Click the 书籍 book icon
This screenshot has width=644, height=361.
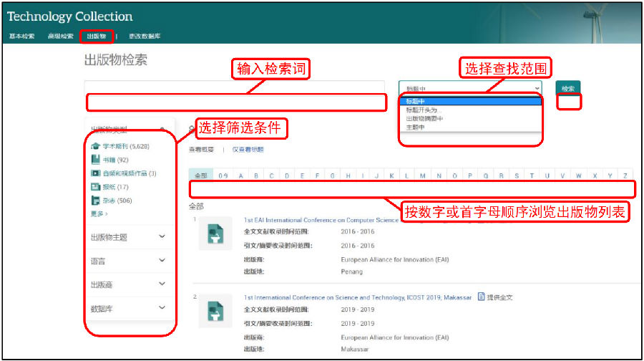click(95, 160)
